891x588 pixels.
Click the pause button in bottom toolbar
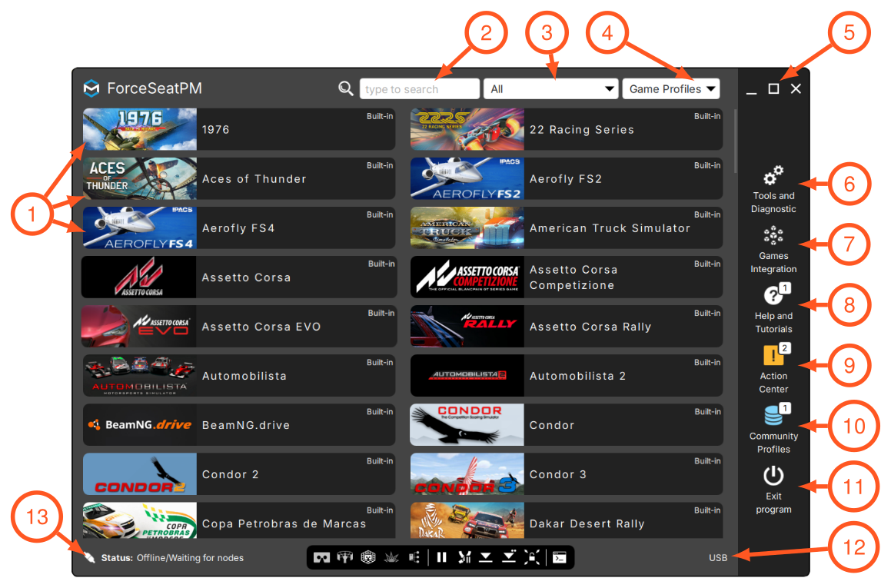[441, 558]
